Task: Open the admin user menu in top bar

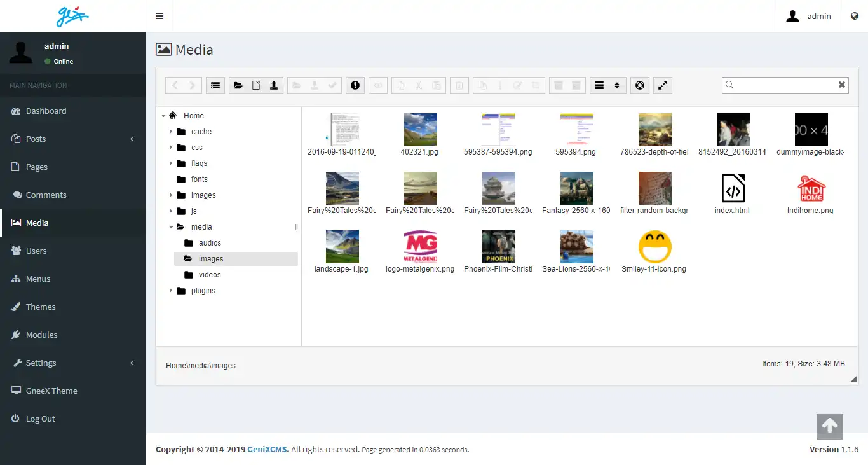Action: tap(808, 16)
